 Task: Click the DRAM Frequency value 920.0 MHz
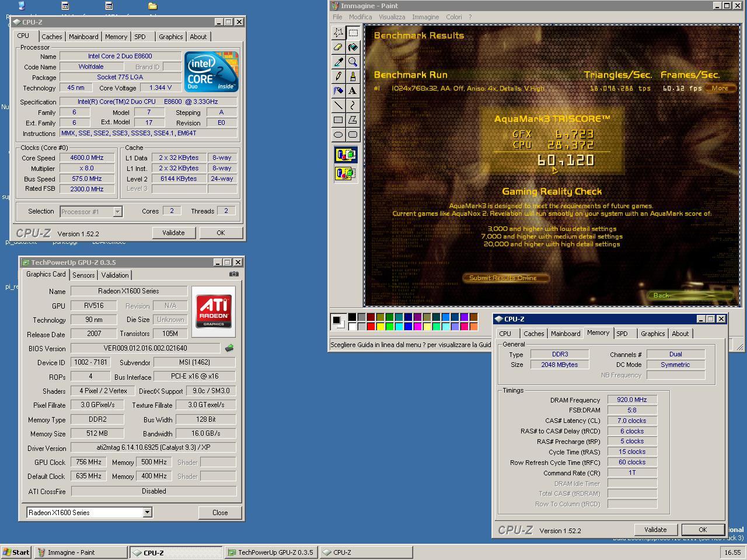tap(632, 400)
